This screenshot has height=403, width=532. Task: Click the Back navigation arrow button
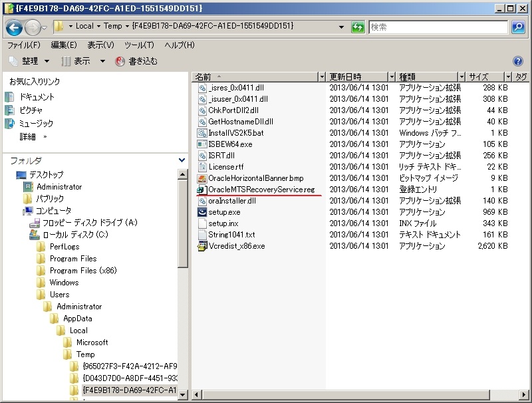pos(15,27)
